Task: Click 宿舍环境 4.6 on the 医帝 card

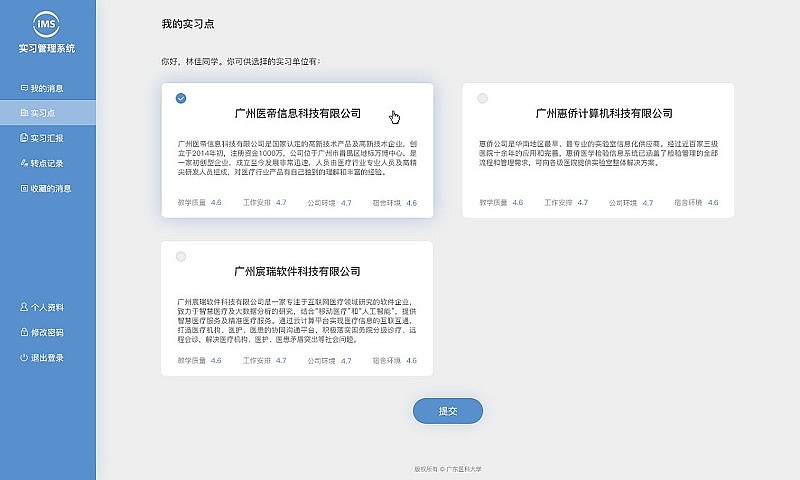Action: [x=395, y=203]
